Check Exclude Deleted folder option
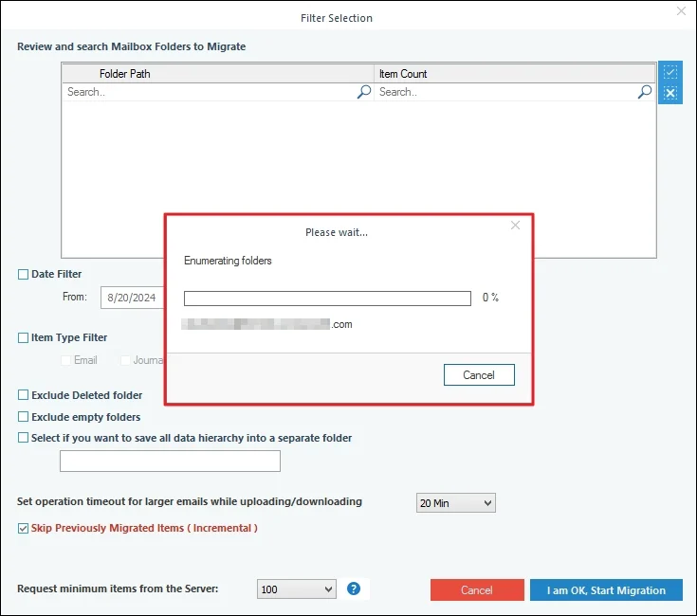 (x=23, y=395)
